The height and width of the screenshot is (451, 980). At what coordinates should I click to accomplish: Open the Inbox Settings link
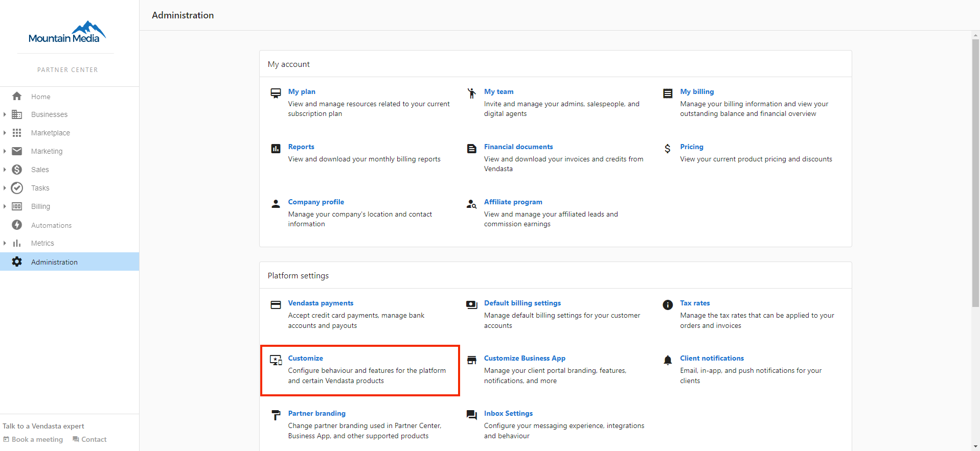tap(508, 413)
